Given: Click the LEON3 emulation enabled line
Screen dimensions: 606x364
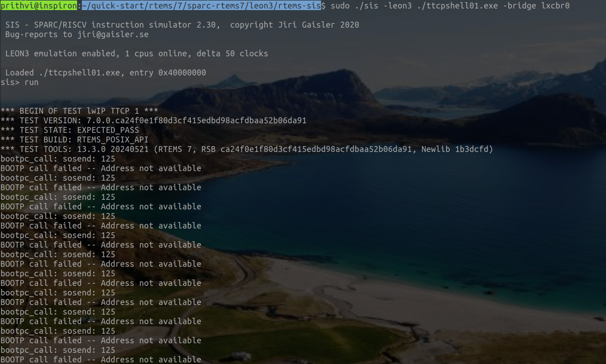Looking at the screenshot, I should [137, 53].
